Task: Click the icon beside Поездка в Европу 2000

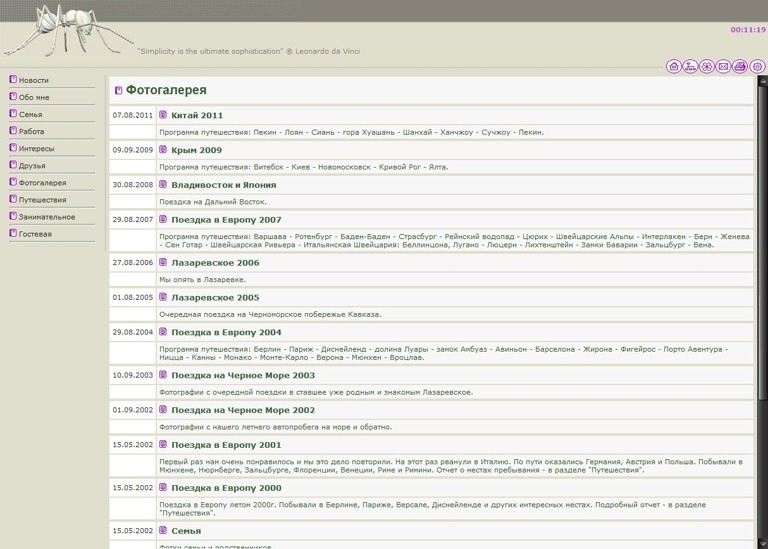Action: pos(163,487)
